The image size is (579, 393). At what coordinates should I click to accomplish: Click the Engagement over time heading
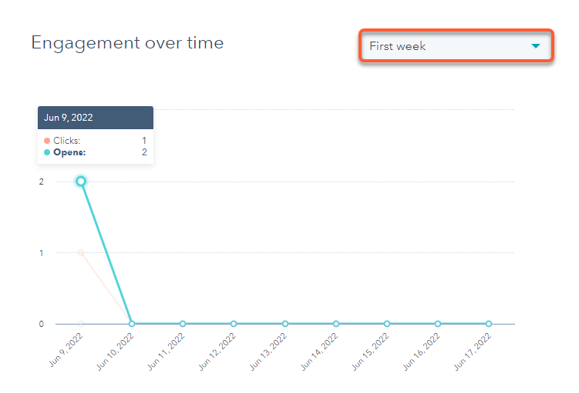(127, 43)
